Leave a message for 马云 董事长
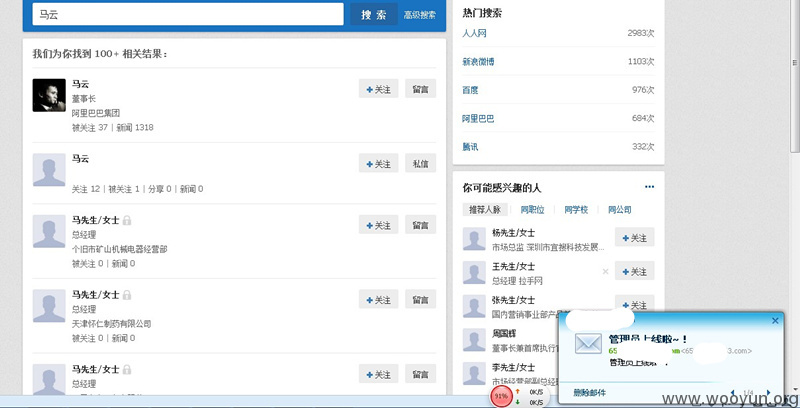The height and width of the screenshot is (408, 800). [x=420, y=89]
